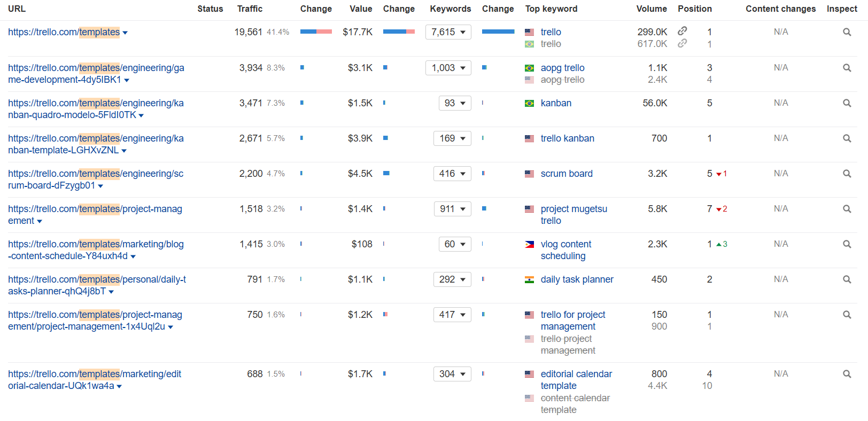Open inspect for blog-content-schedule row
Screen dimensions: 868x421
(x=847, y=244)
